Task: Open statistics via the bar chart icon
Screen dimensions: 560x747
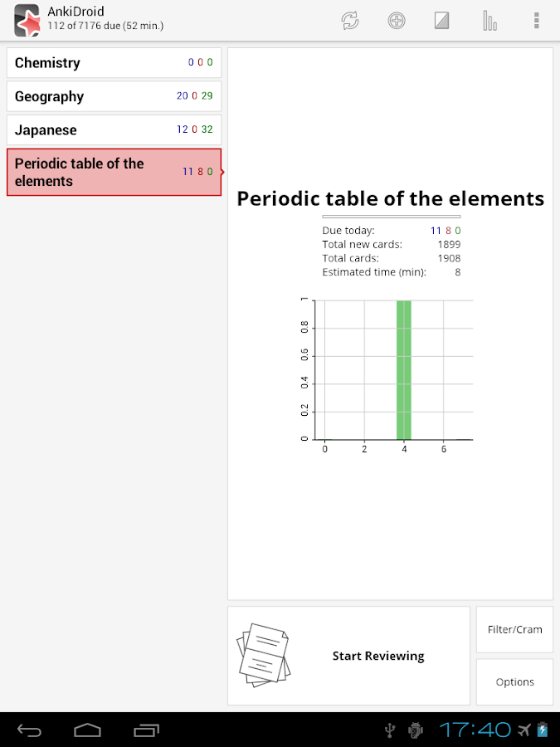Action: pos(489,21)
